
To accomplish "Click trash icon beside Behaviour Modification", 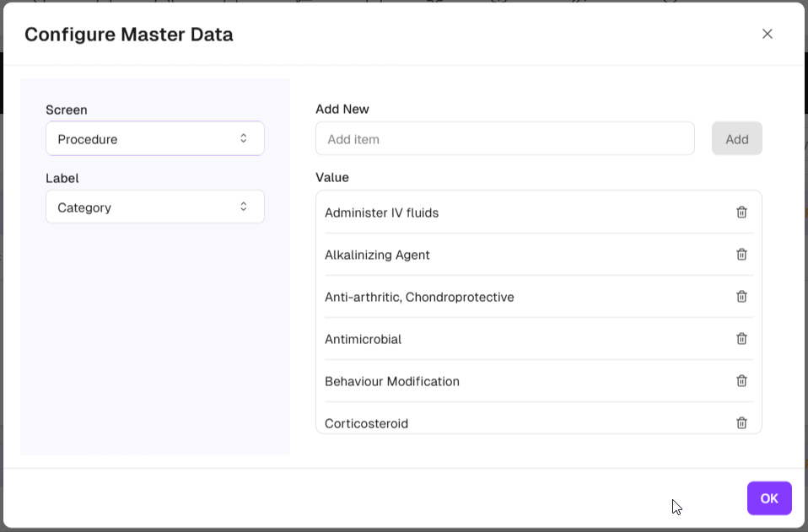I will click(x=741, y=381).
